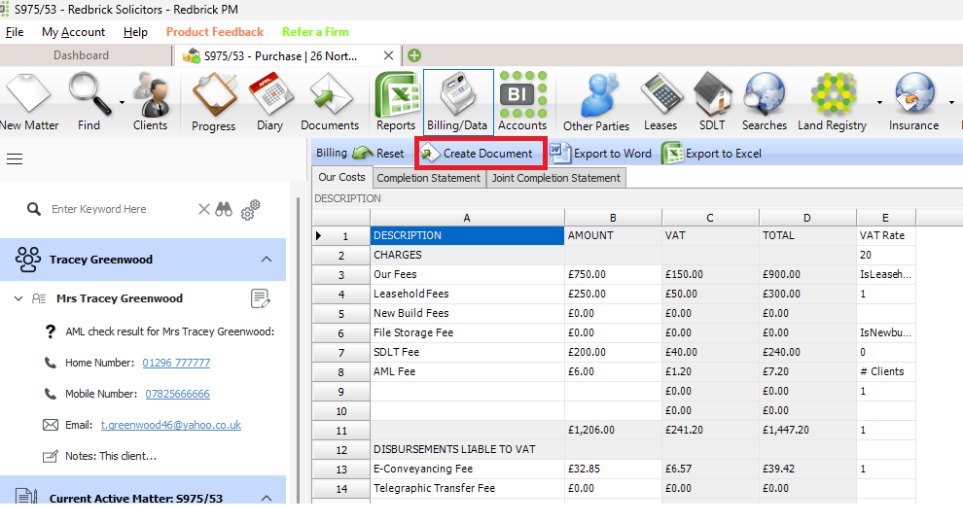Collapse the Mrs Tracey Greenwood contact details

coord(19,298)
